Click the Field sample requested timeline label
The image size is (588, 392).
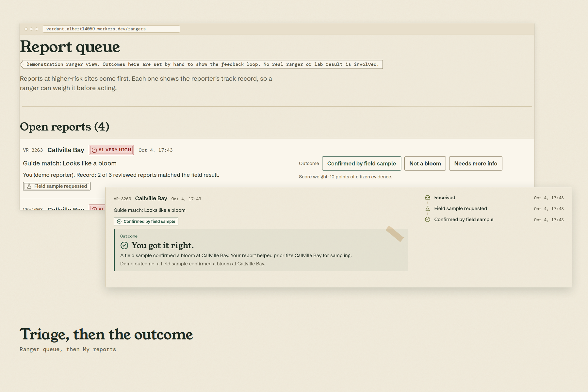[461, 208]
